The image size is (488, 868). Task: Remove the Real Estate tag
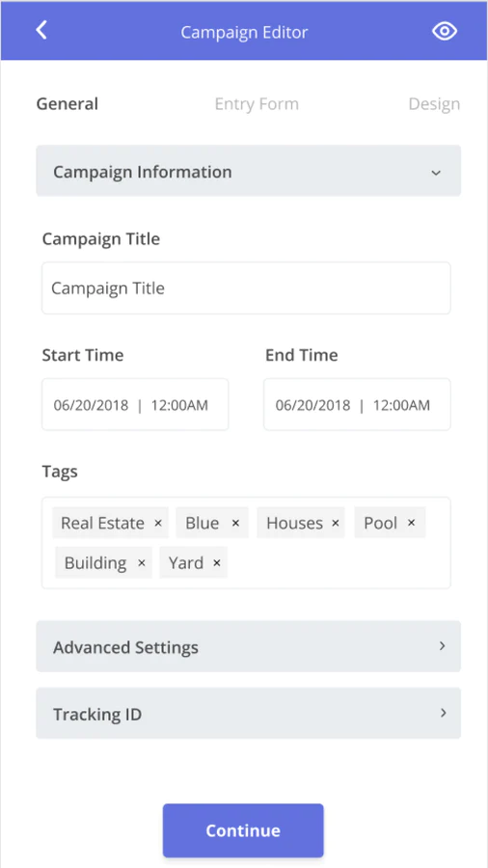[158, 523]
